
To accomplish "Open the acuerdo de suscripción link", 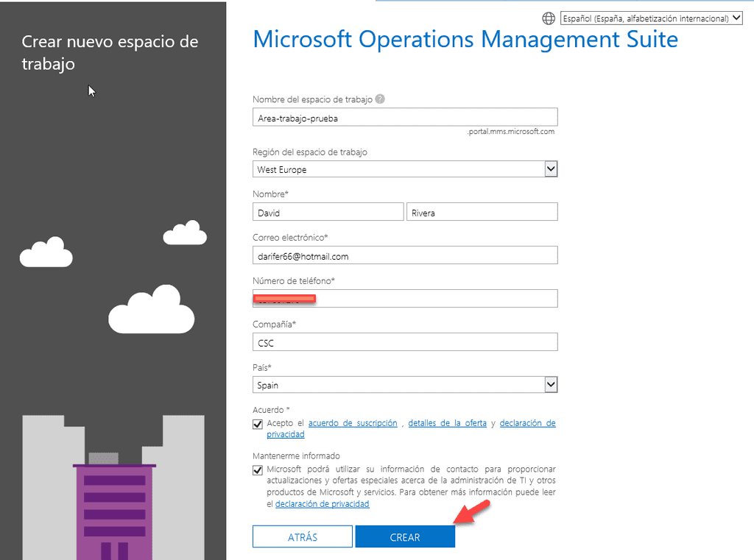I will [x=353, y=423].
